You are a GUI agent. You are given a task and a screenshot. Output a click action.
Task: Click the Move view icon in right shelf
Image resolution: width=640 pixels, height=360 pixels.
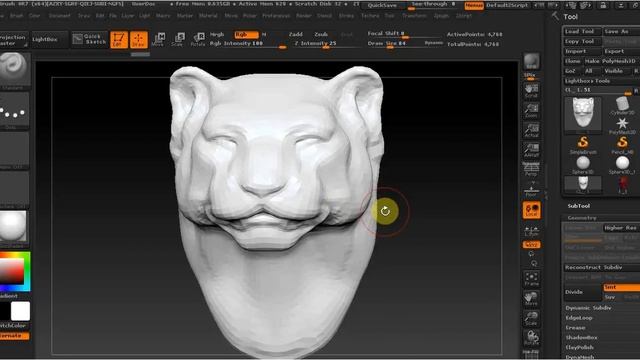click(x=531, y=299)
